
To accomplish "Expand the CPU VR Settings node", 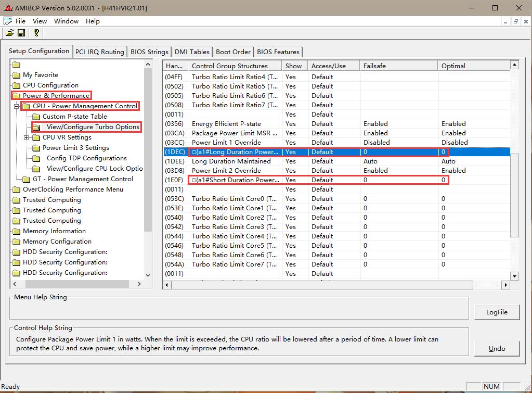I will coord(26,137).
